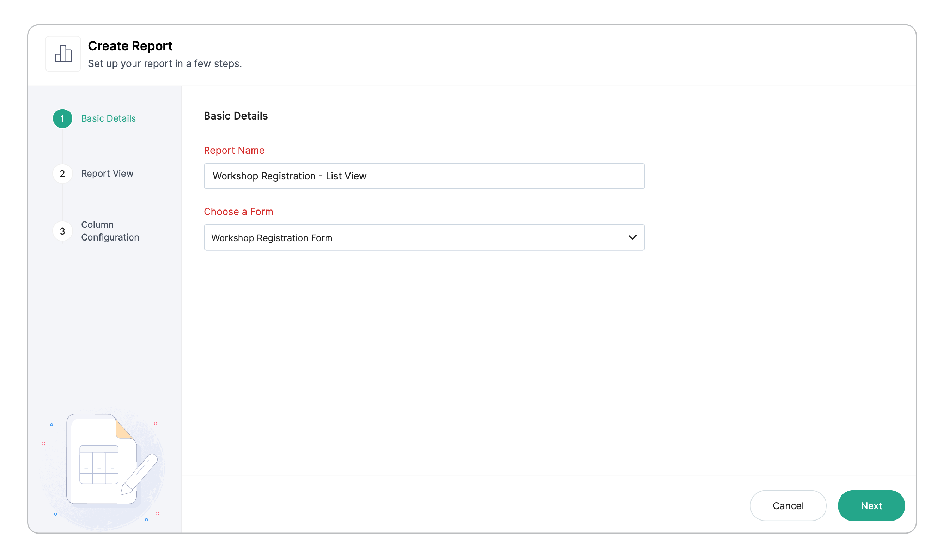Click the Basic Details section heading

[236, 116]
